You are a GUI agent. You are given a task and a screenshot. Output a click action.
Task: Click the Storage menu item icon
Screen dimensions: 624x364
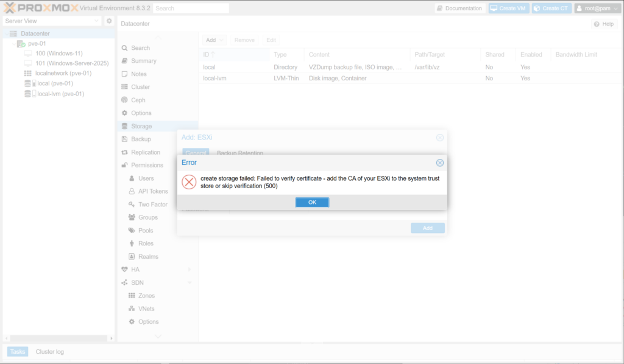pyautogui.click(x=124, y=126)
